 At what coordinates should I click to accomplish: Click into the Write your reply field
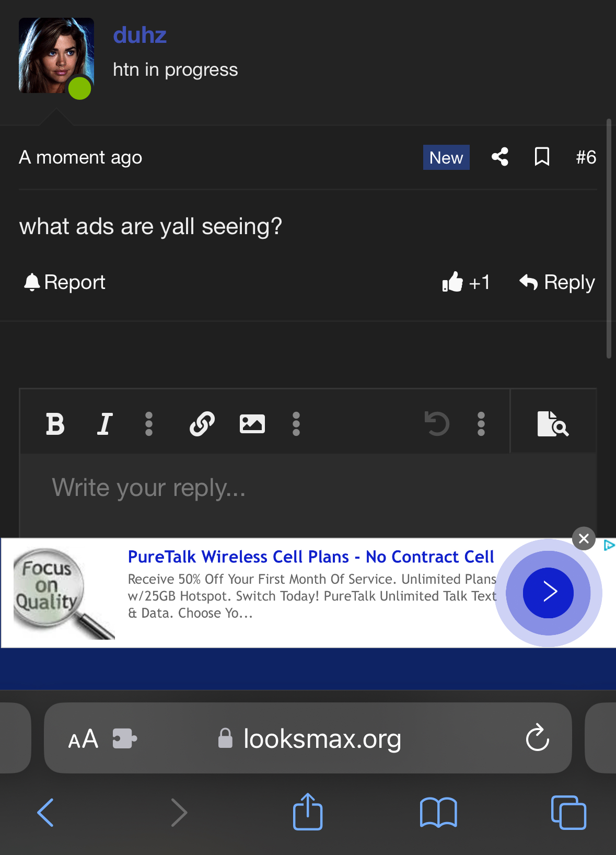(x=308, y=495)
